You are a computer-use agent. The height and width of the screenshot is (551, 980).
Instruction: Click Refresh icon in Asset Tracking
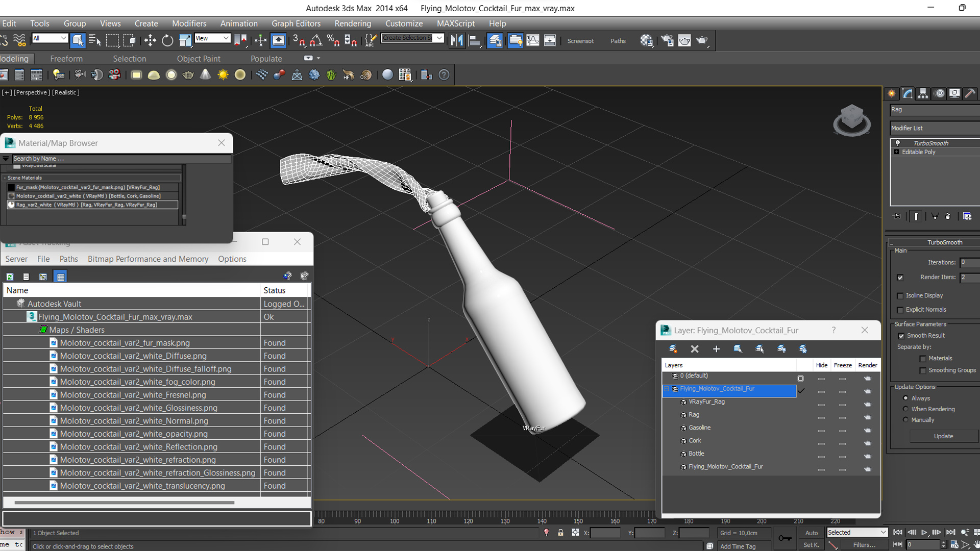point(10,277)
